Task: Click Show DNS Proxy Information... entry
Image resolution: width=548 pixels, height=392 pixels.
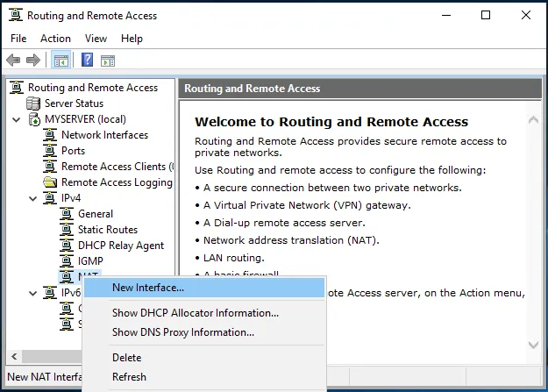Action: point(183,332)
